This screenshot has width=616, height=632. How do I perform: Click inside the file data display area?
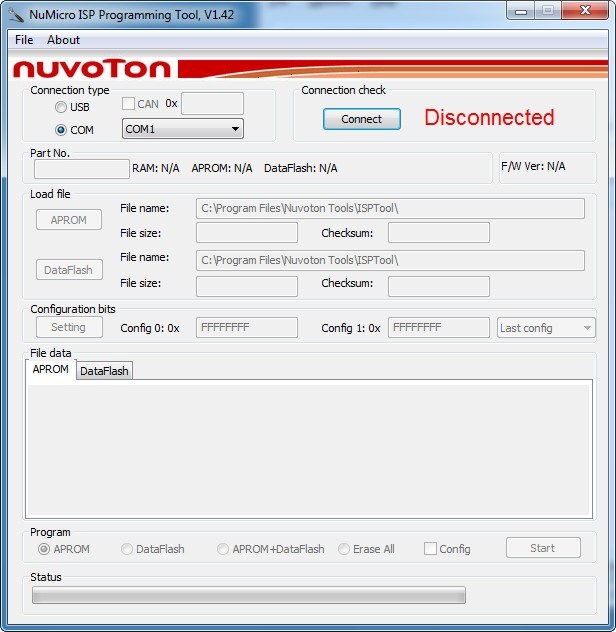tap(309, 449)
